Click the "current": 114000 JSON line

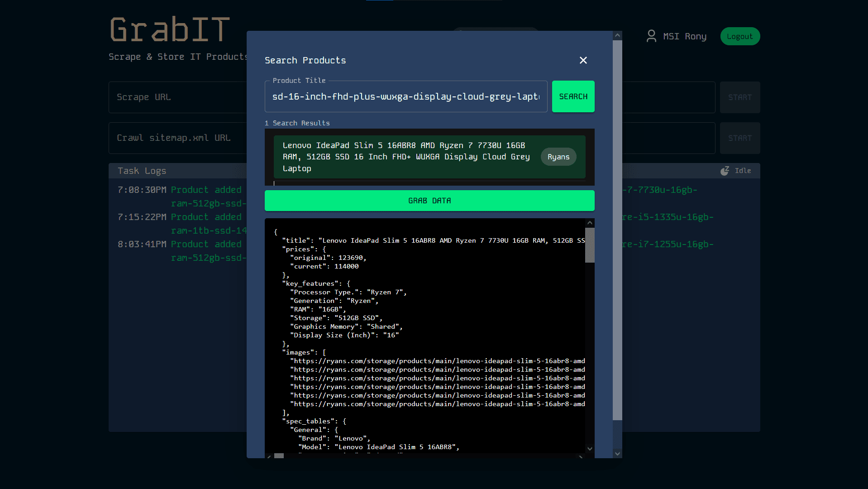[324, 266]
